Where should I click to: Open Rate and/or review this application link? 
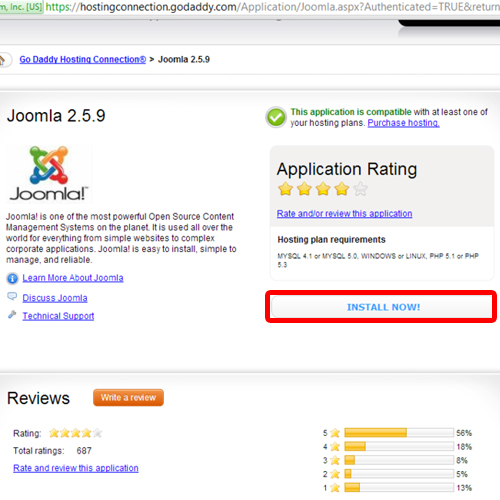pyautogui.click(x=344, y=213)
